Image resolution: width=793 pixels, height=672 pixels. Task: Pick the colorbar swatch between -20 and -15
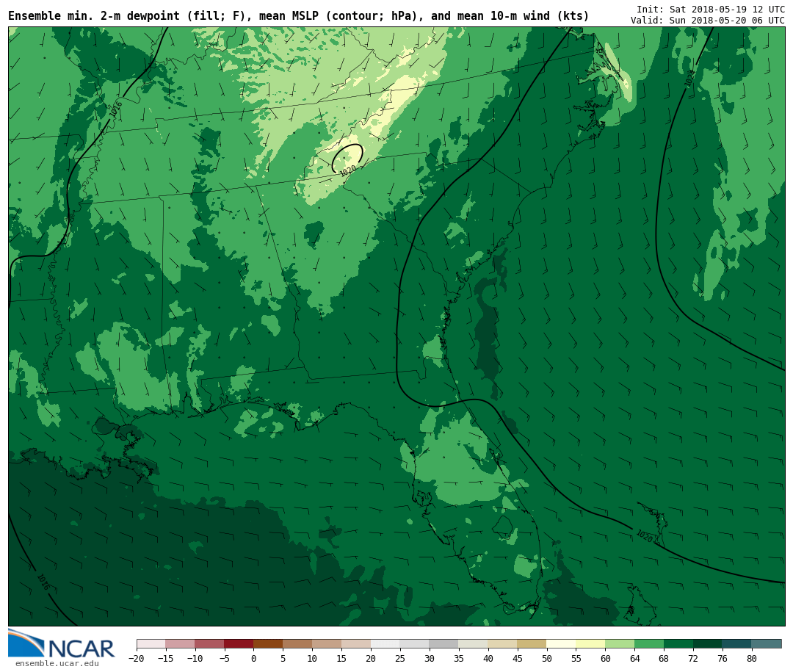pyautogui.click(x=151, y=643)
